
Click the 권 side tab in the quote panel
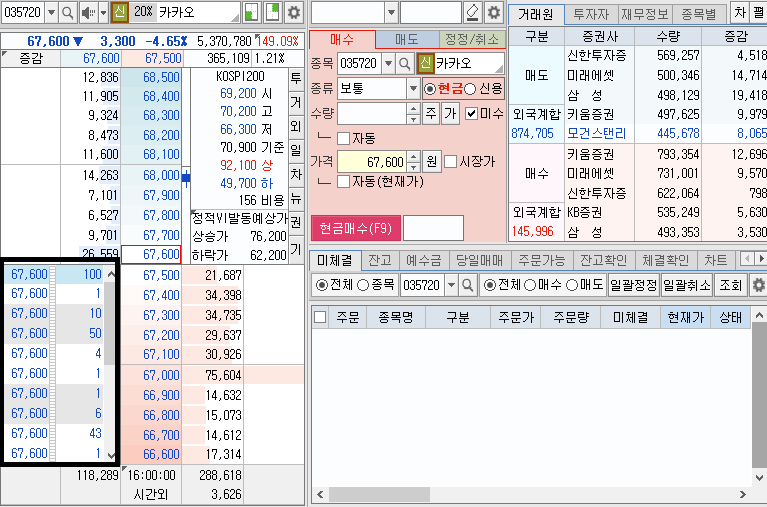(296, 222)
